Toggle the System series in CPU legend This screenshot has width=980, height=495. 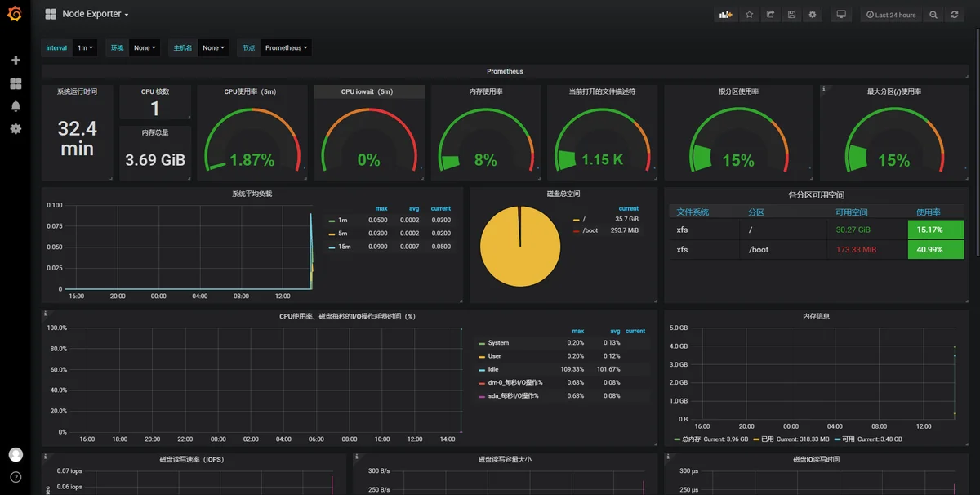click(497, 343)
